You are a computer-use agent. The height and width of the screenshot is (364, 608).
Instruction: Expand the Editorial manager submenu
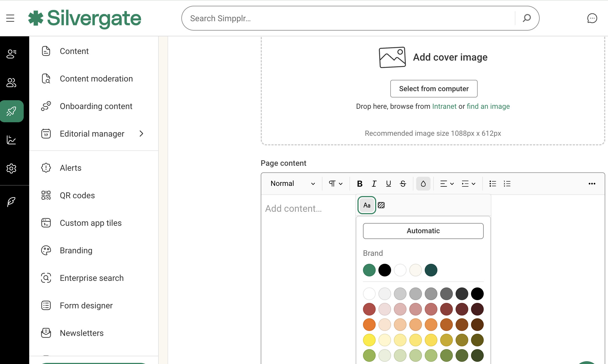(x=141, y=134)
